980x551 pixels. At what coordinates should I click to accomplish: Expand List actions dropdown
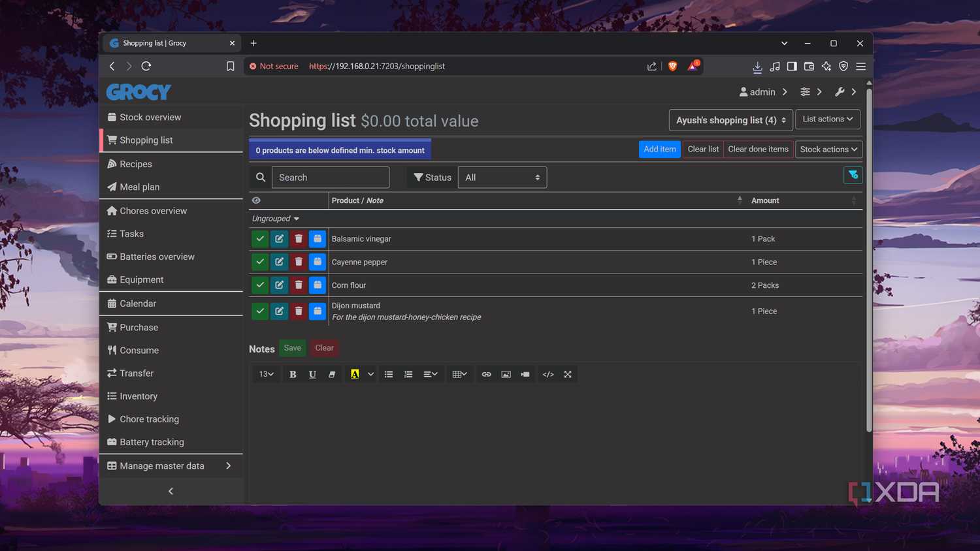pos(828,119)
